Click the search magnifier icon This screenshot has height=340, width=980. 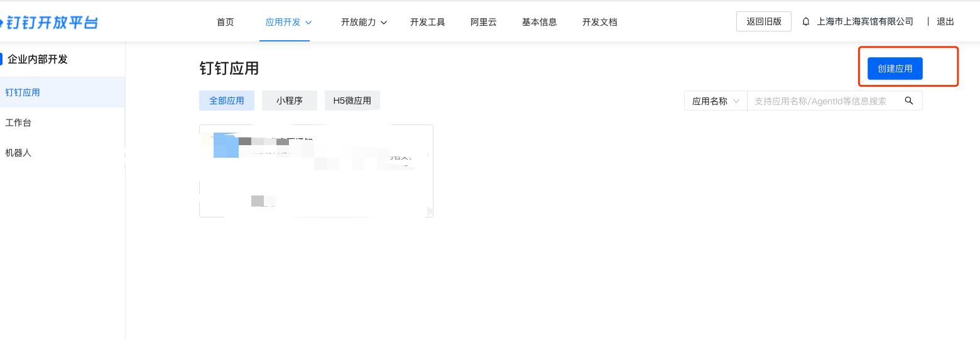click(908, 101)
